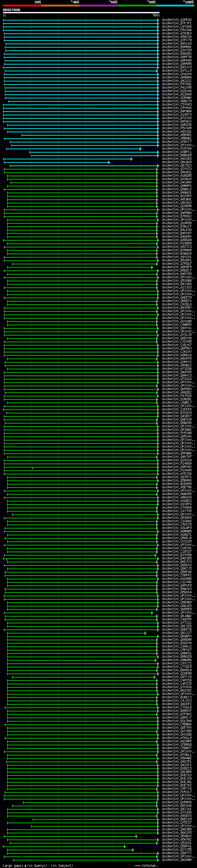Viewport: 197px width, 868px height.
Task: Click the purple ~60% identity legend segment
Action: (x=99, y=6)
